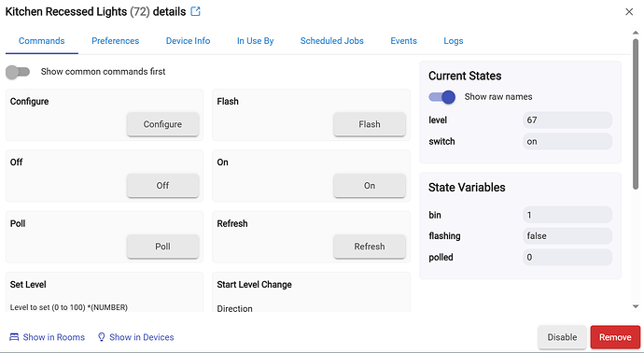Turn off Show raw names switch
The image size is (644, 353).
point(441,97)
